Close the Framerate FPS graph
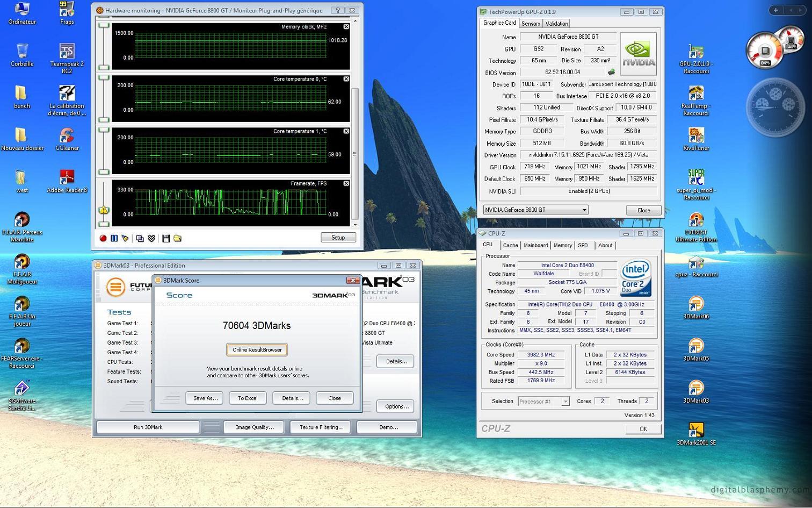This screenshot has width=812, height=508. pyautogui.click(x=346, y=183)
